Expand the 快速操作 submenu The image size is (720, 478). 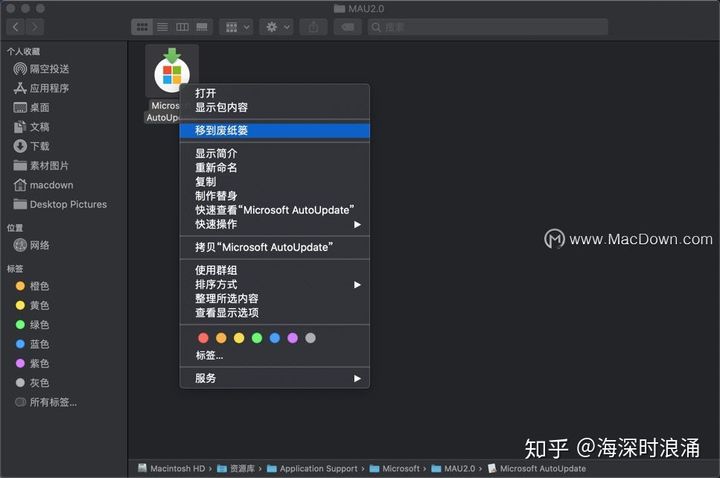tap(275, 225)
